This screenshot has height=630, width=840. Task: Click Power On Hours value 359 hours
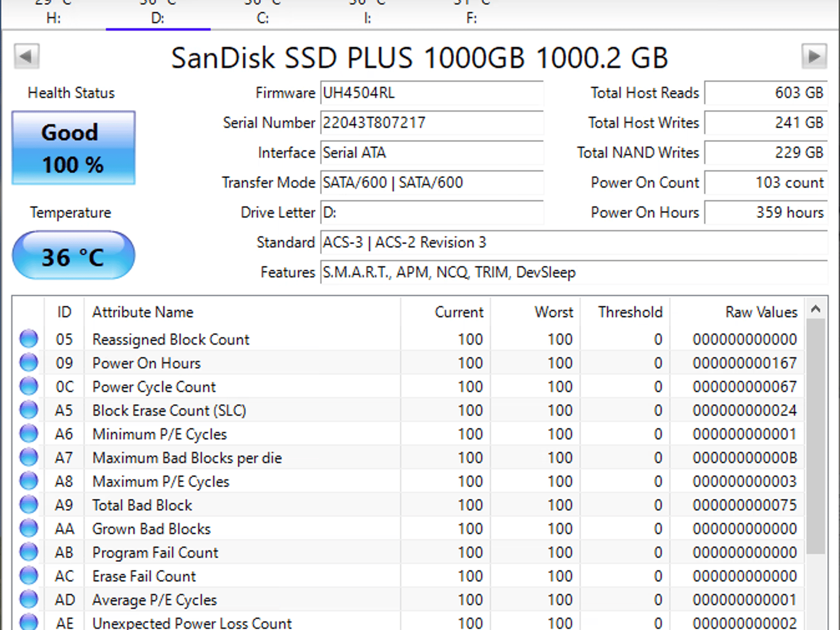pyautogui.click(x=766, y=213)
